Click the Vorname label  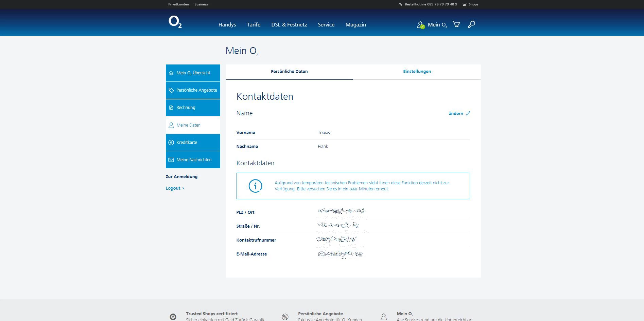[246, 133]
